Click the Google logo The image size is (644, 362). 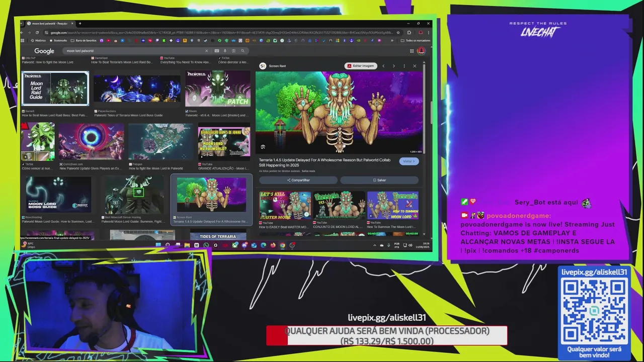[44, 51]
